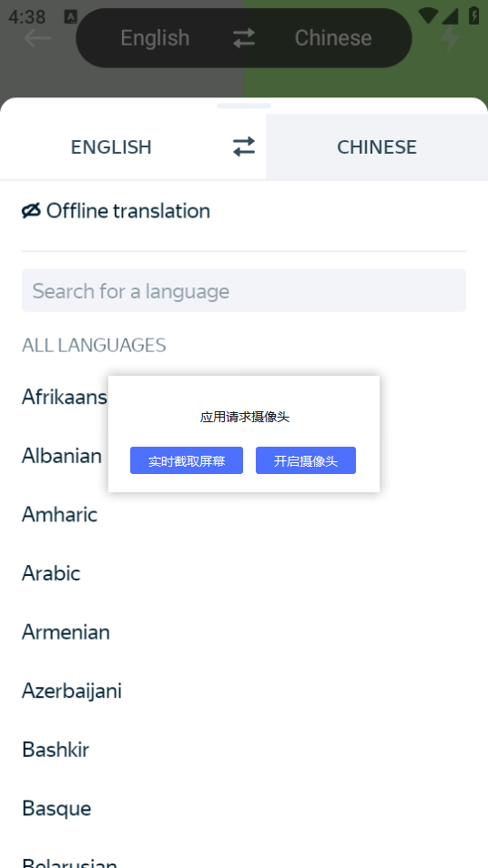Tap the back arrow in top bar
This screenshot has width=488, height=868.
coord(37,38)
